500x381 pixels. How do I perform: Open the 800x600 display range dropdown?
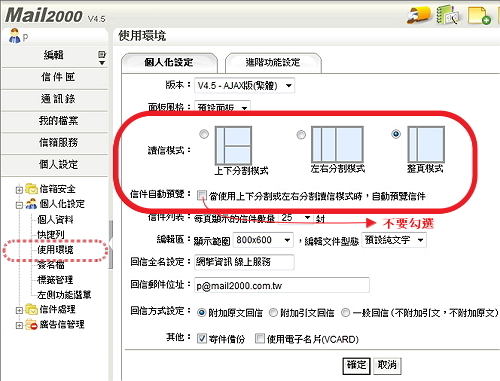263,240
